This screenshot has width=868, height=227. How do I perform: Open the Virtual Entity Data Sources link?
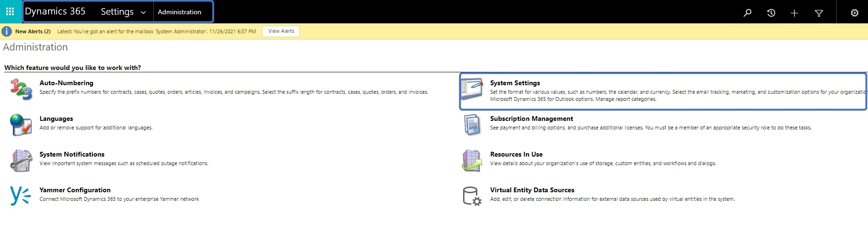pyautogui.click(x=532, y=190)
